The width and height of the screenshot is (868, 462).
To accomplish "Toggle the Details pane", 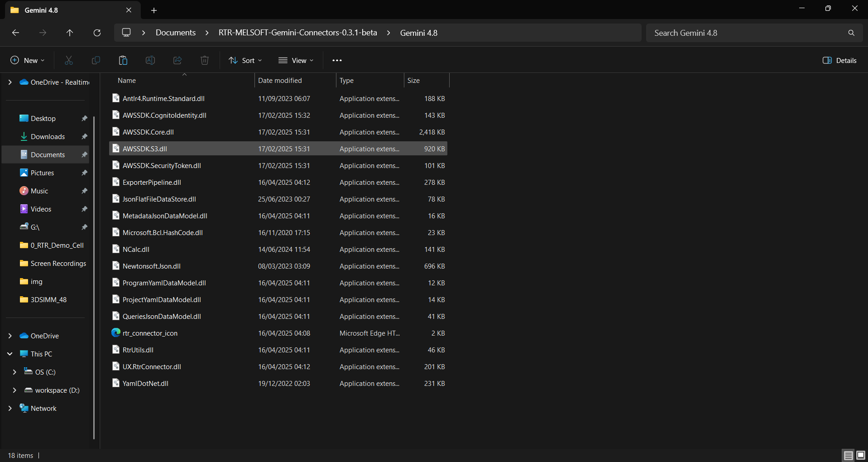I will 839,60.
